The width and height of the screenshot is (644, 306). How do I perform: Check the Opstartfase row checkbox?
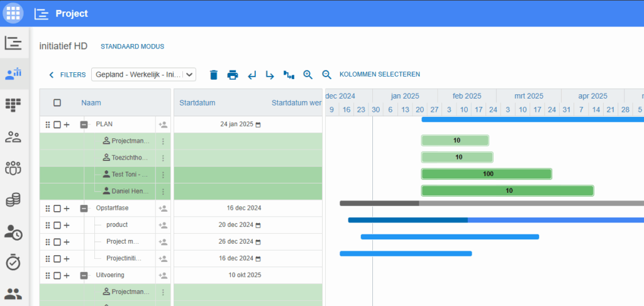57,208
